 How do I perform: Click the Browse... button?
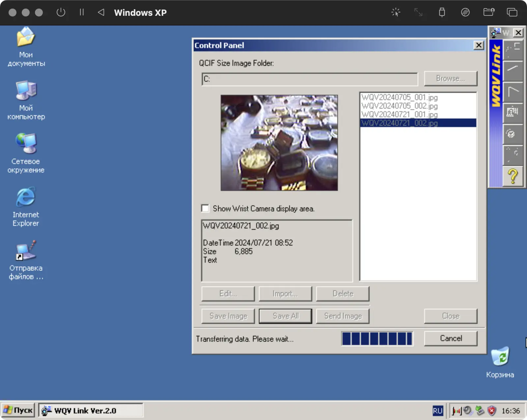point(451,78)
